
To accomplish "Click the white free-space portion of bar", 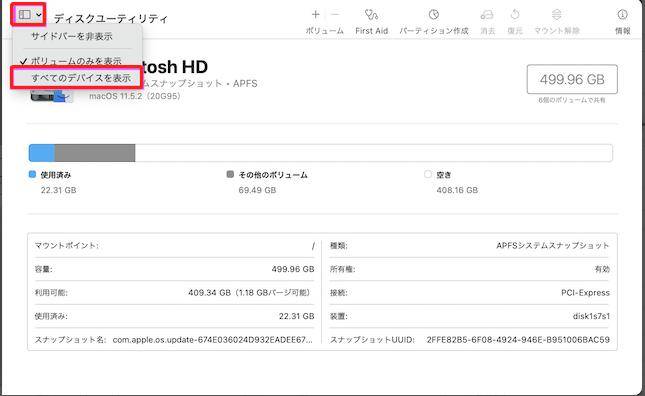I will click(374, 153).
